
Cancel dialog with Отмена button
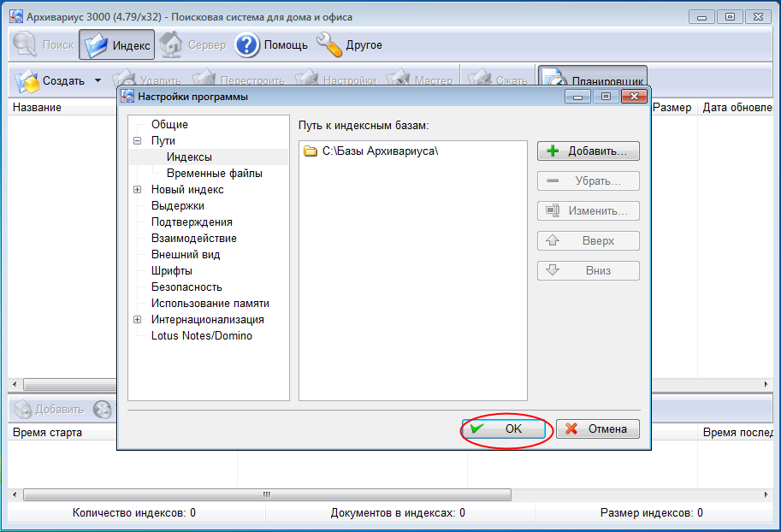[598, 429]
